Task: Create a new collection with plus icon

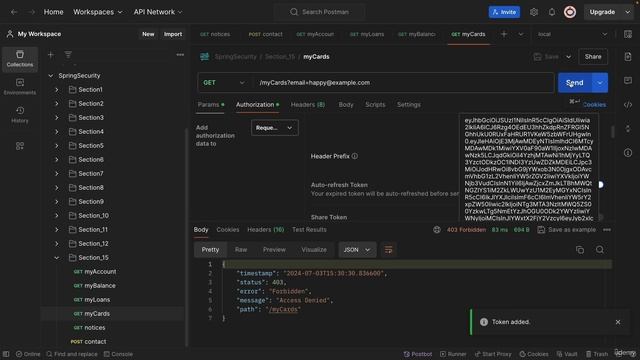Action: pos(51,54)
